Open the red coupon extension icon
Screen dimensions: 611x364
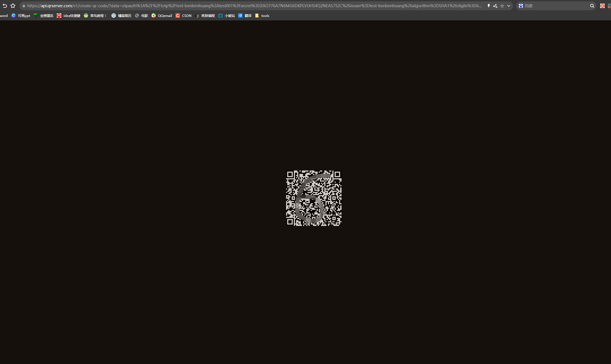pos(602,6)
